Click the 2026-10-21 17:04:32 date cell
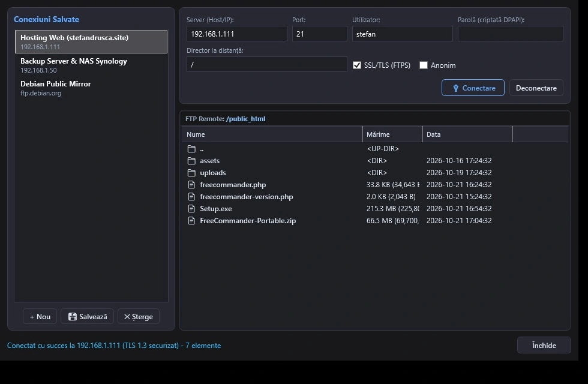Viewport: 588px width, 384px height. pos(459,221)
